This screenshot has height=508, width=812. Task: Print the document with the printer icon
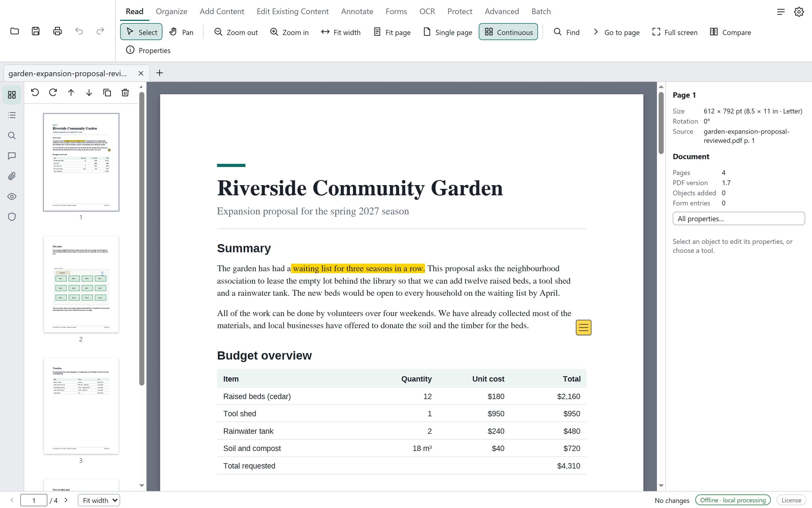tap(58, 31)
